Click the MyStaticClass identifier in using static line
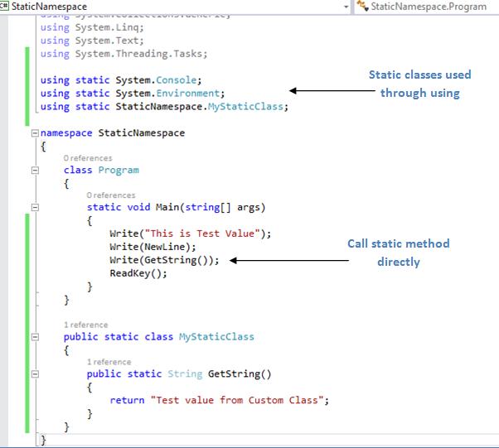499x448 pixels. tap(245, 107)
